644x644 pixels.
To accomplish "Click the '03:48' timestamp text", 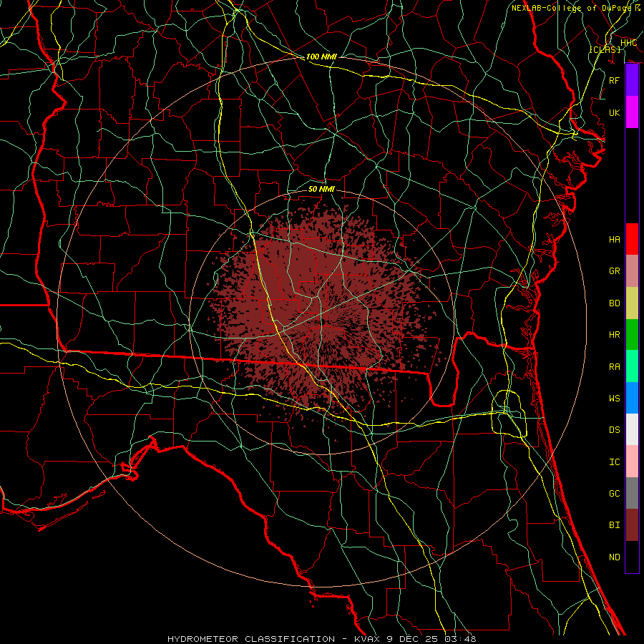I will coord(462,639).
